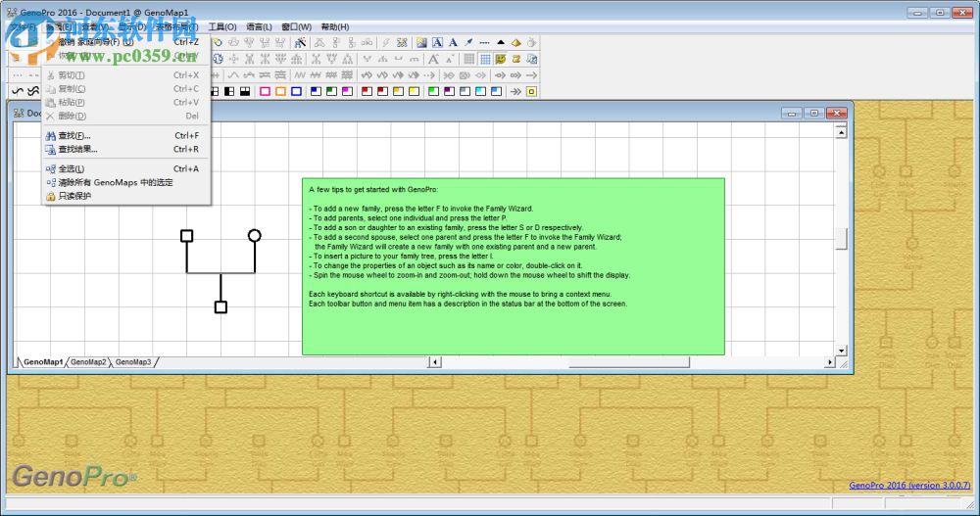Click the vertical scrollbar down arrow
This screenshot has height=516, width=980.
click(841, 351)
